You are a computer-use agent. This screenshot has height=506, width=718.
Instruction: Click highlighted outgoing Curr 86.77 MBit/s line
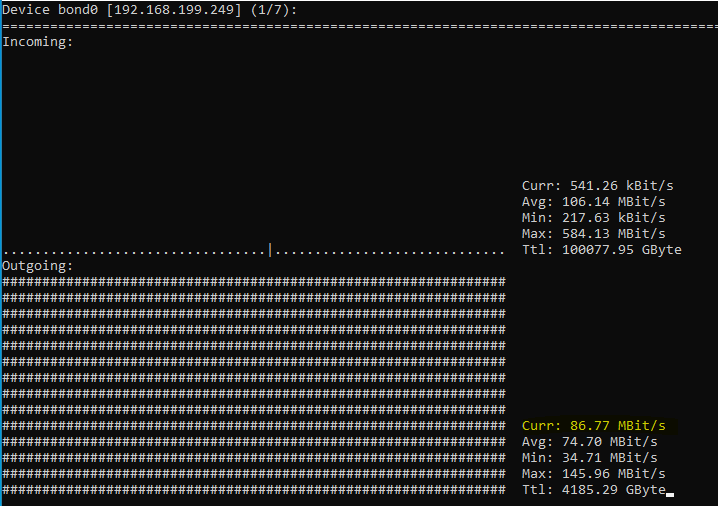pyautogui.click(x=593, y=426)
